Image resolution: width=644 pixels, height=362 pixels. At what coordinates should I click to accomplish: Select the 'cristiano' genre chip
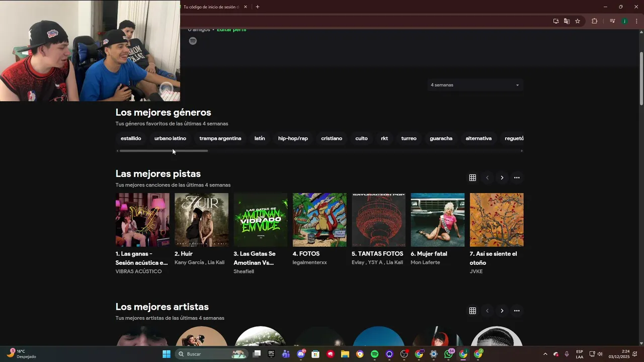[x=332, y=138]
